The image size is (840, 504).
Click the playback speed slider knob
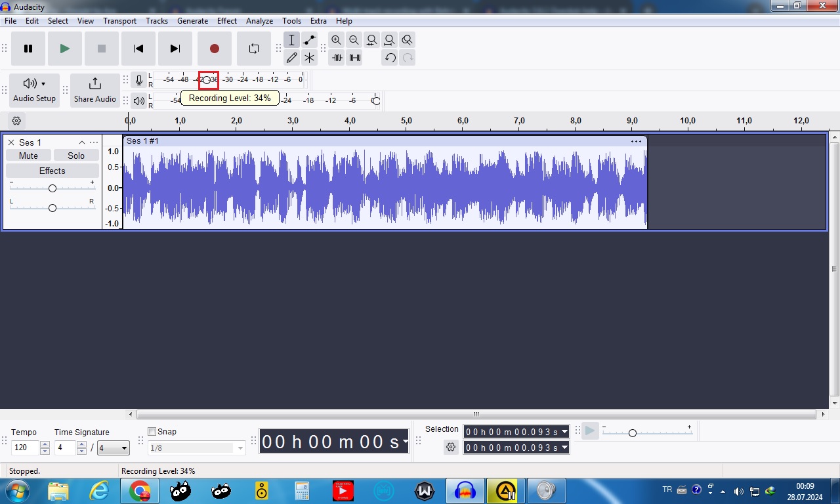[x=633, y=433]
